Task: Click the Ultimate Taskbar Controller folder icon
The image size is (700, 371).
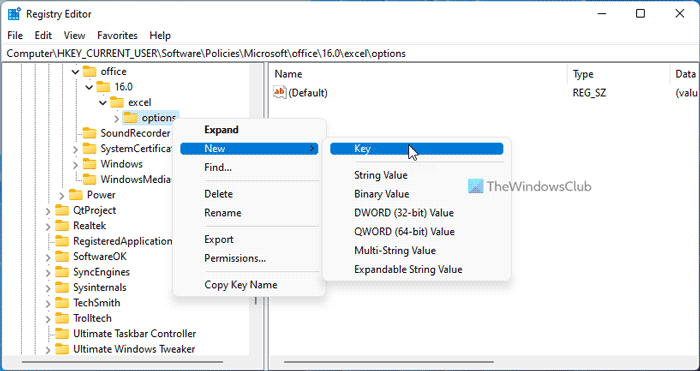Action: point(62,333)
